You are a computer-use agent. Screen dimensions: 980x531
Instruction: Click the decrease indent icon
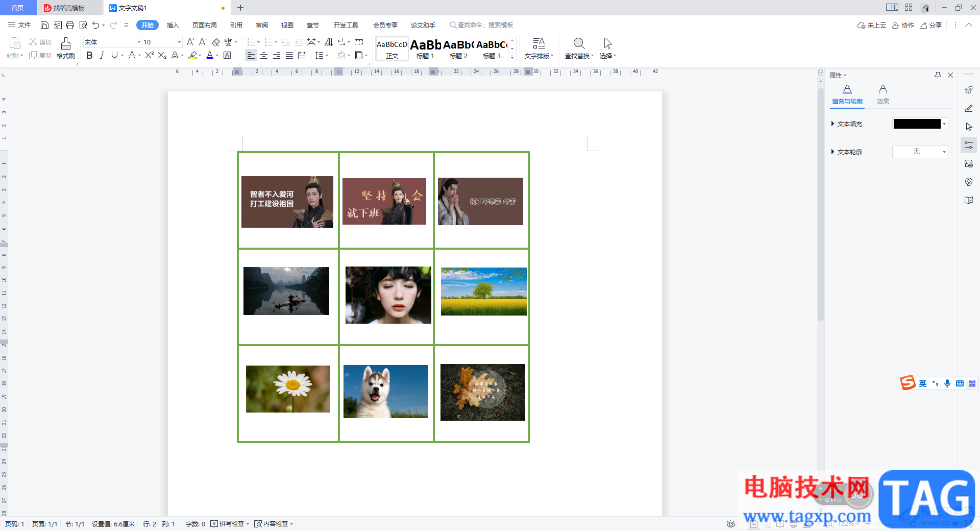tap(286, 42)
